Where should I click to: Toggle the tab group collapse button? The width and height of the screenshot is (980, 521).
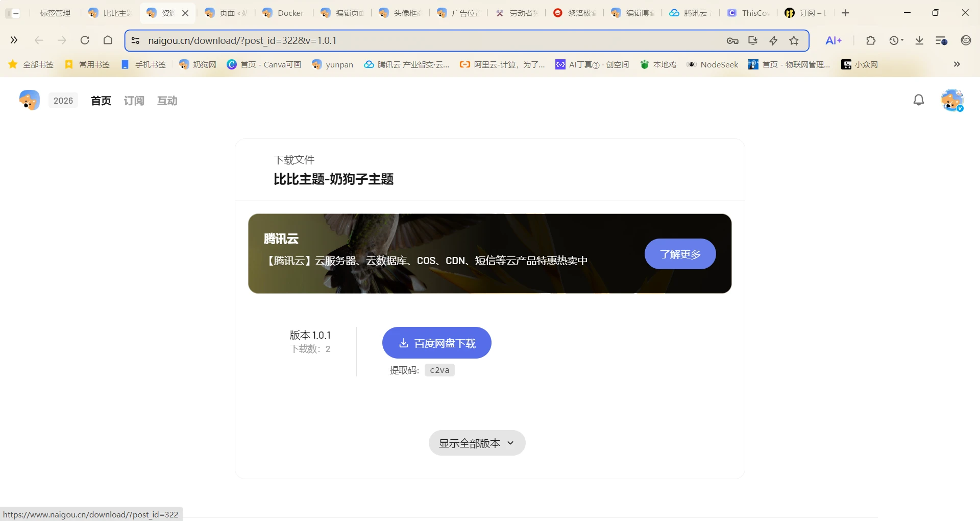(13, 13)
